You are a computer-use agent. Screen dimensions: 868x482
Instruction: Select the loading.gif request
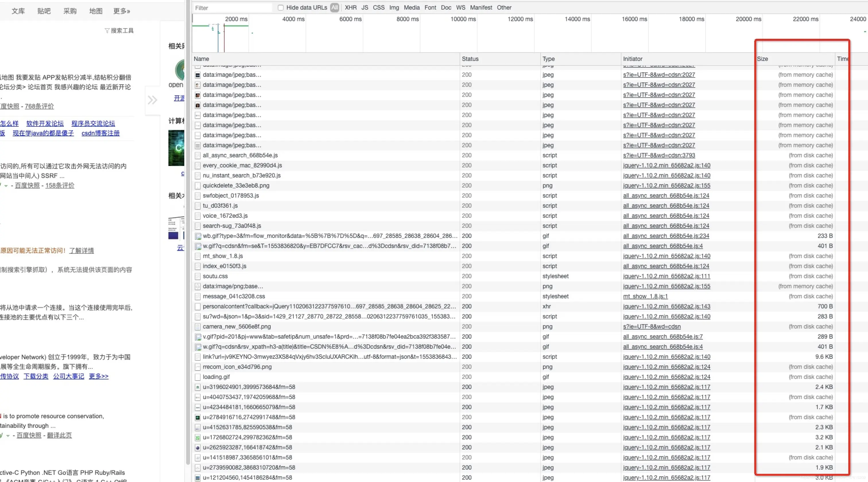coord(216,377)
